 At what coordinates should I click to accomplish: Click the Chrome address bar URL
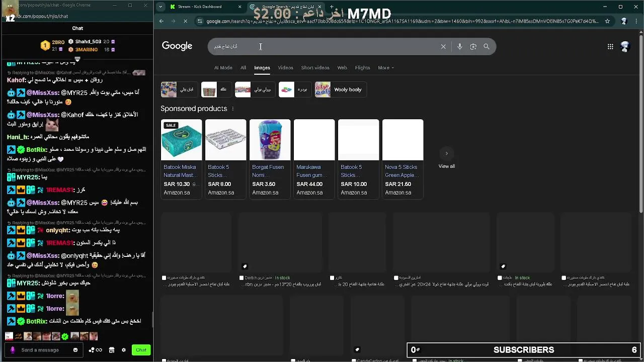point(403,21)
